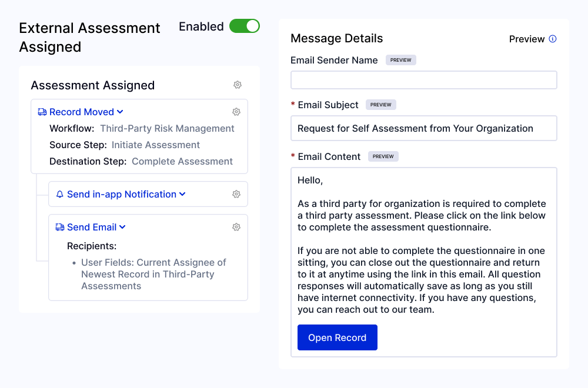
Task: Click the bell icon for in-app Notification
Action: [59, 194]
